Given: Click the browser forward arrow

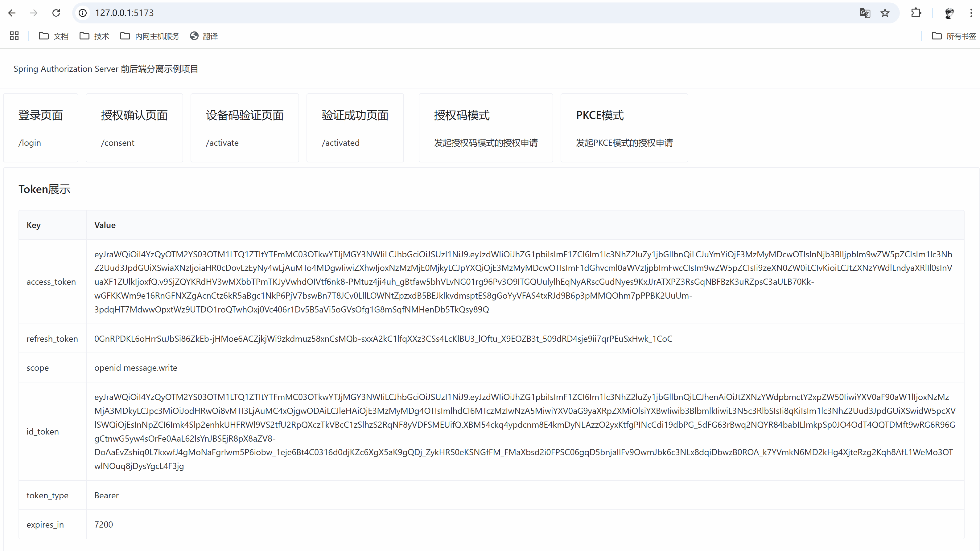Looking at the screenshot, I should click(34, 13).
